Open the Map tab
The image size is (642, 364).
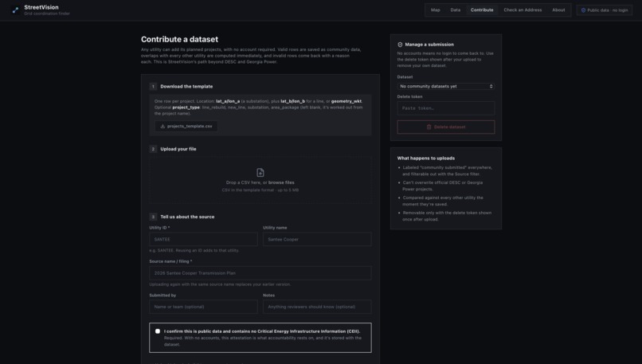pos(435,10)
